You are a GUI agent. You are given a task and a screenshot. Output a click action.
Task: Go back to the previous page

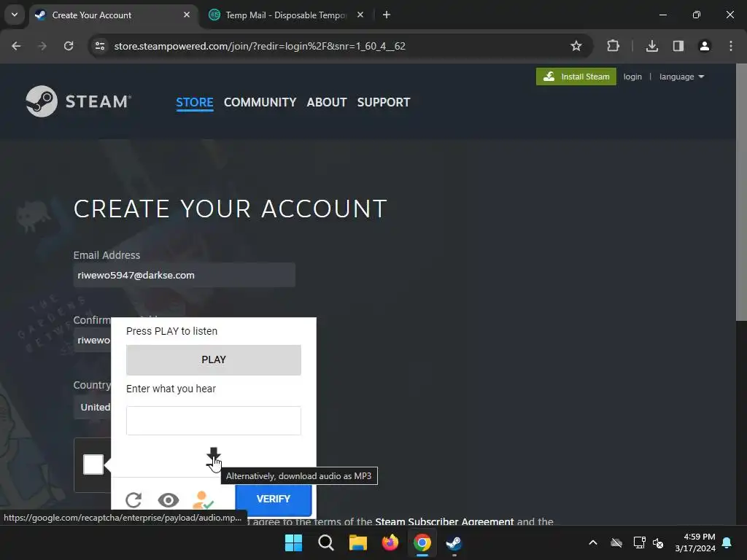[x=16, y=46]
